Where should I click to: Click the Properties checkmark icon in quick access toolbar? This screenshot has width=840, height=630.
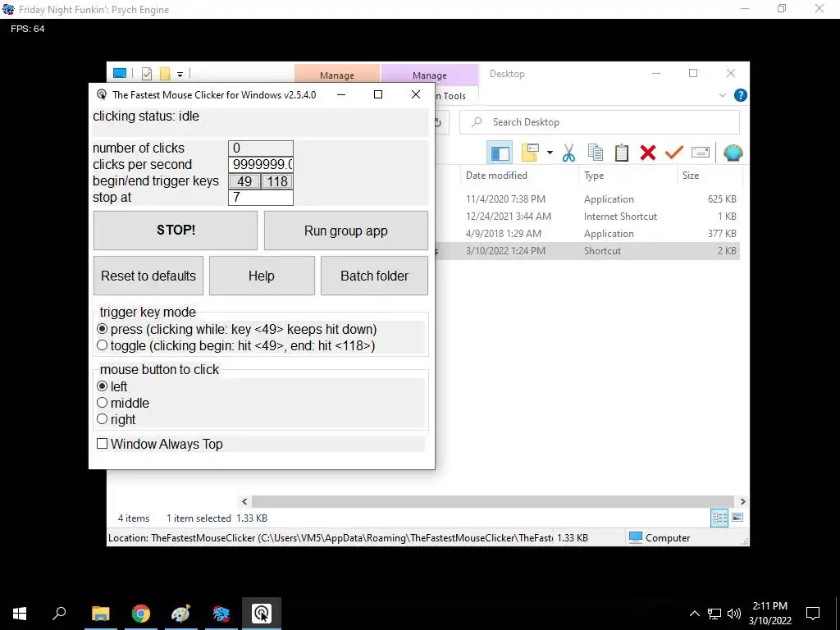[x=146, y=74]
